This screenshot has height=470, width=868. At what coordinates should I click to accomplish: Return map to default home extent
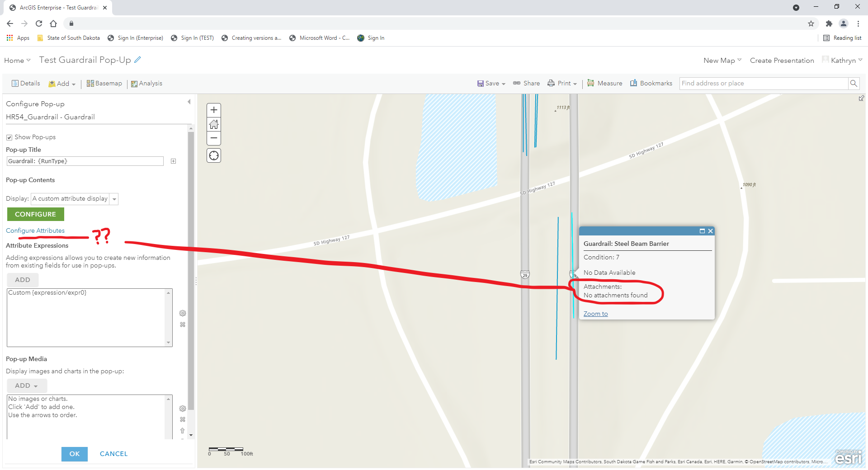tap(214, 124)
